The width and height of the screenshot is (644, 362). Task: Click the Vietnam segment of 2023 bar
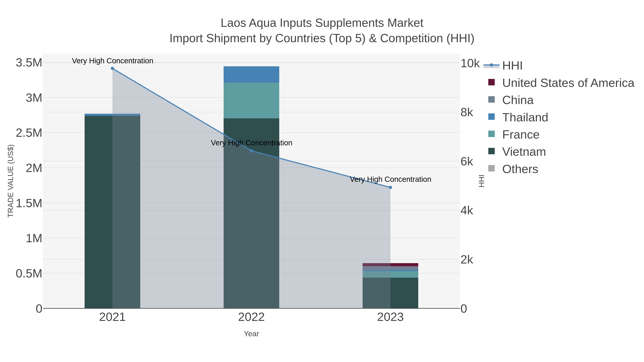pos(391,293)
